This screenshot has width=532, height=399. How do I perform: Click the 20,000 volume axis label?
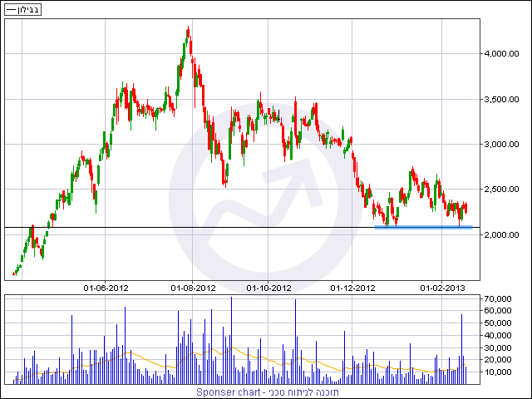pos(499,360)
